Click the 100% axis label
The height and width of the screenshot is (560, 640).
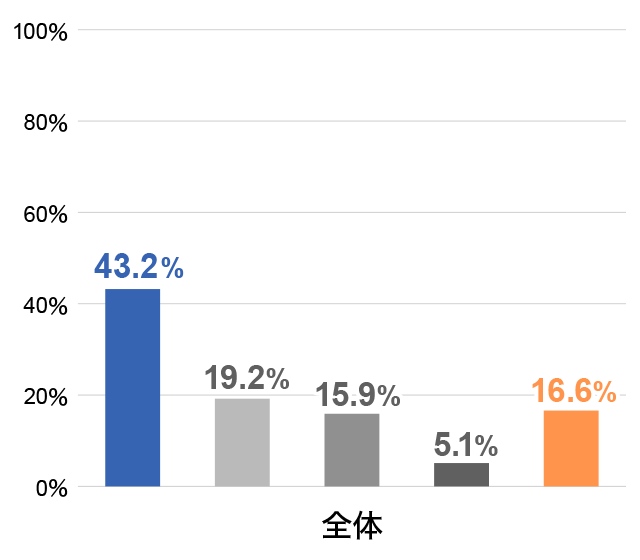(40, 31)
